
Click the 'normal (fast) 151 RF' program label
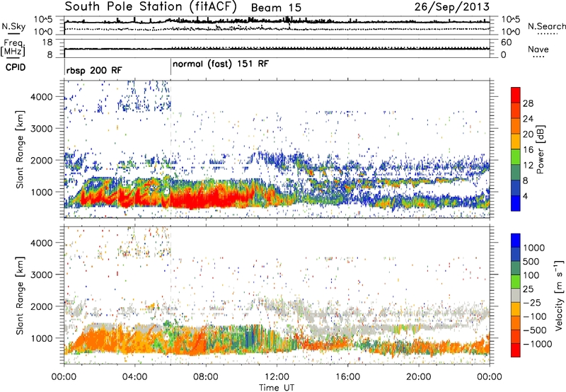pos(221,64)
